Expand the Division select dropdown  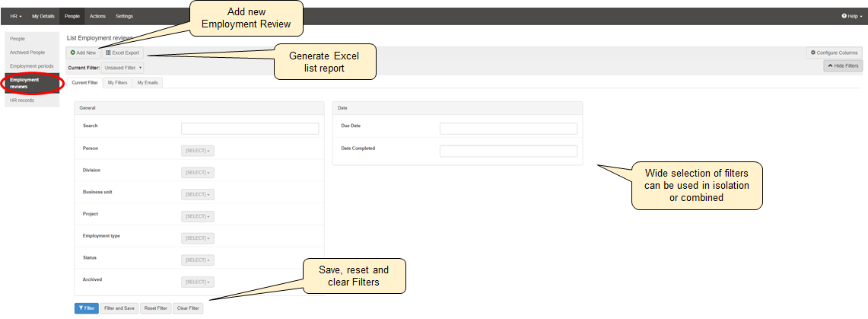[198, 173]
